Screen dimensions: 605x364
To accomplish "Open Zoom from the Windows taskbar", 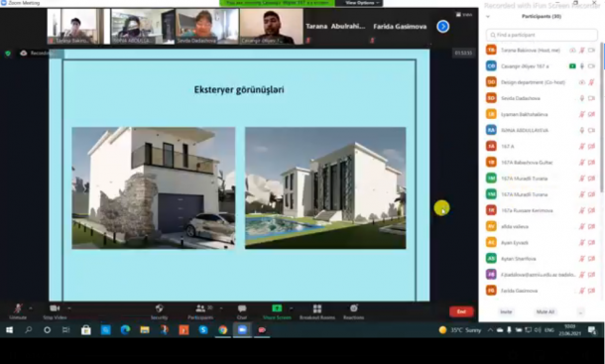I will tap(242, 330).
